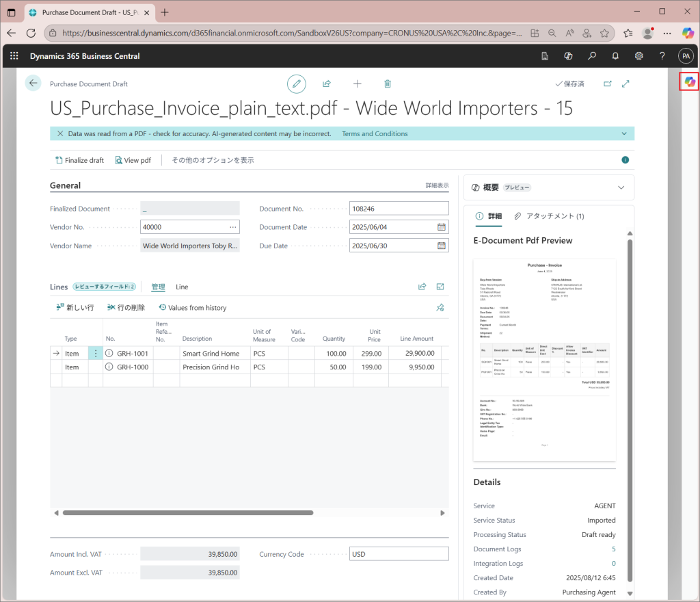
Task: Dismiss the PDF data notification
Action: click(60, 133)
